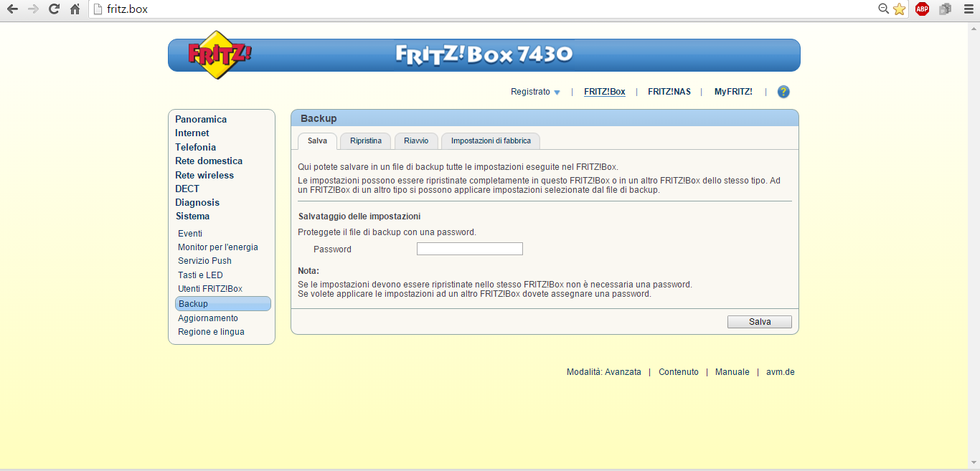Click the zoom magnifier icon in address bar
The height and width of the screenshot is (471, 980).
tap(884, 9)
